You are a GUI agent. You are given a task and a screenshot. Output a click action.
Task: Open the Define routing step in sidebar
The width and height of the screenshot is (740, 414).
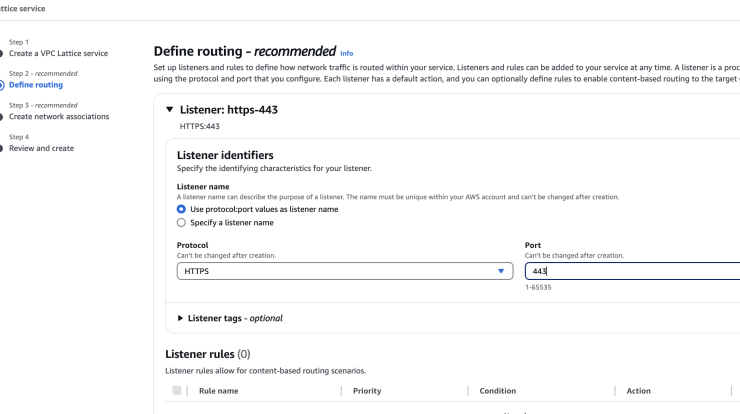36,85
